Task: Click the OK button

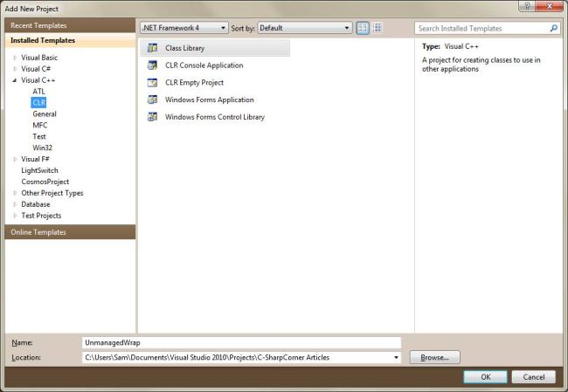Action: 485,377
